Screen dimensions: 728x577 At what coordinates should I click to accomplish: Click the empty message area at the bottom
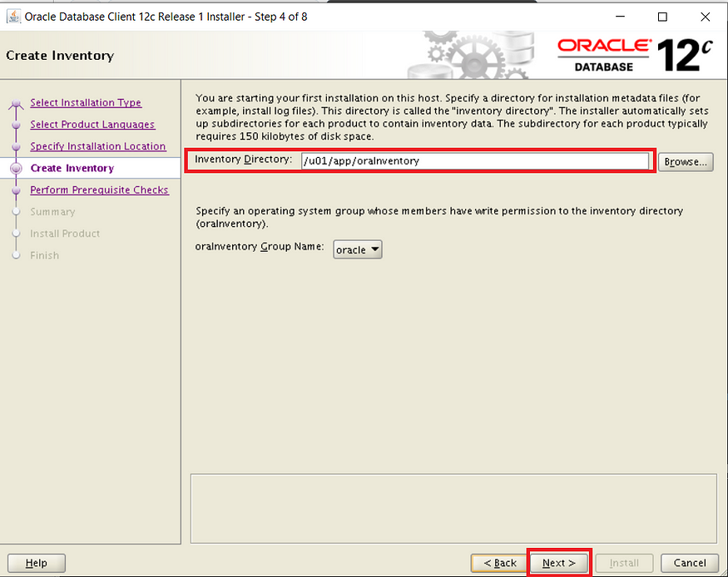tap(453, 508)
